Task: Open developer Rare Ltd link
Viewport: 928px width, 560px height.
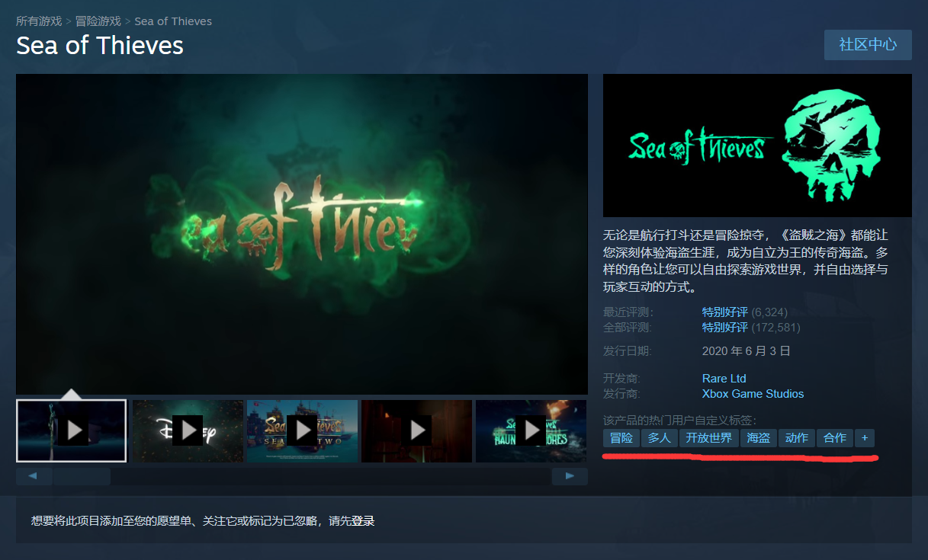Action: (x=724, y=379)
